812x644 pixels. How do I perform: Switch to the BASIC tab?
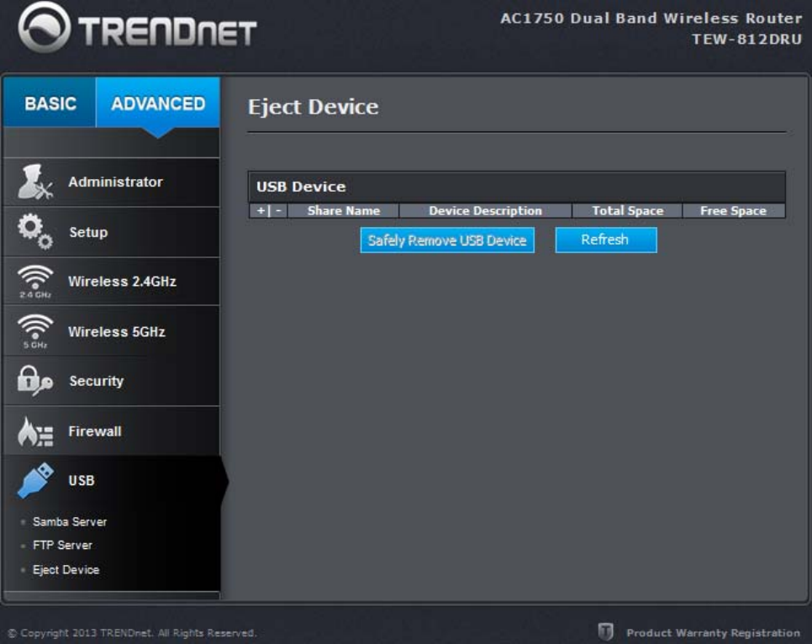(50, 103)
